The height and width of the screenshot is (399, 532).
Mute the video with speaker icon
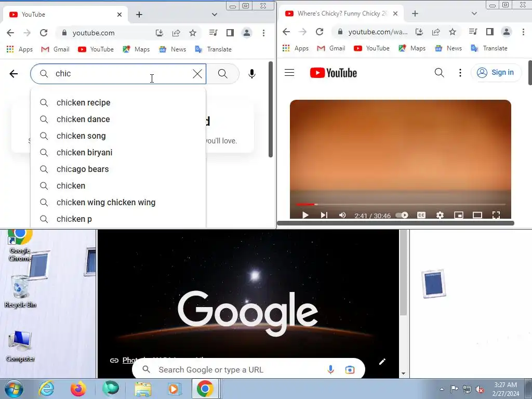click(342, 215)
